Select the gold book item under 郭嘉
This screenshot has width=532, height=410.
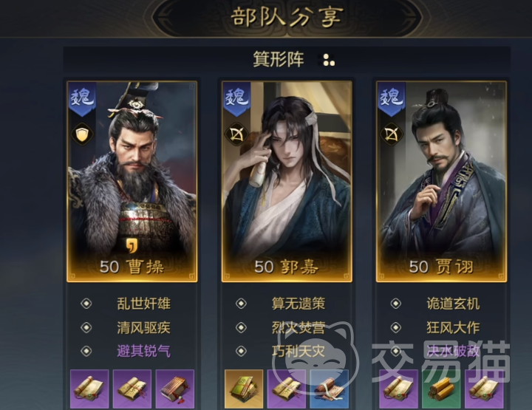click(x=244, y=389)
